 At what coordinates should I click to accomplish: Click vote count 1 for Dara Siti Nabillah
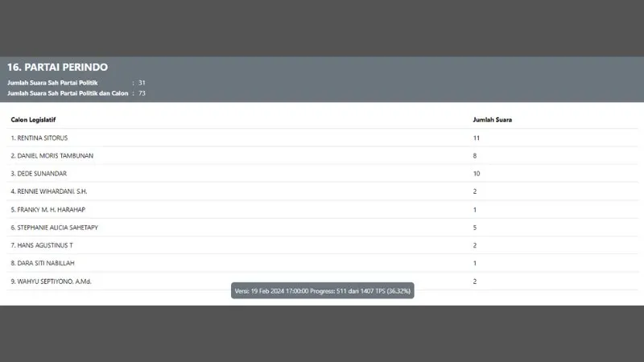click(x=475, y=263)
